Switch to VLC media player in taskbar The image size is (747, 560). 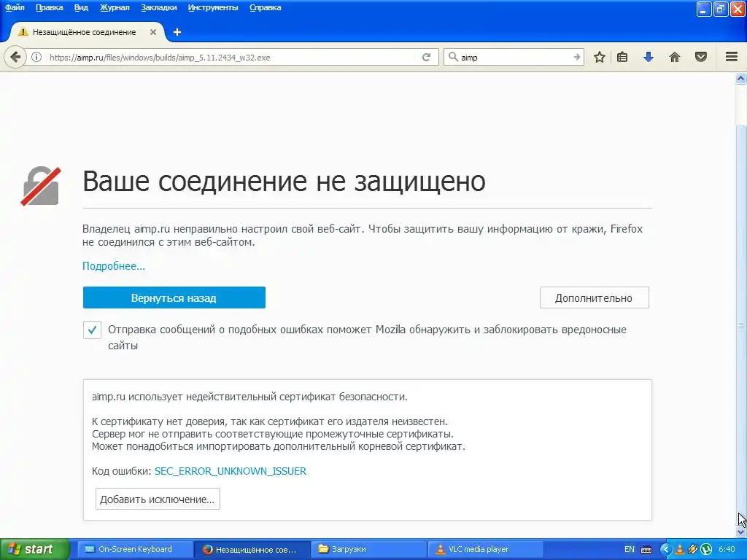click(485, 549)
